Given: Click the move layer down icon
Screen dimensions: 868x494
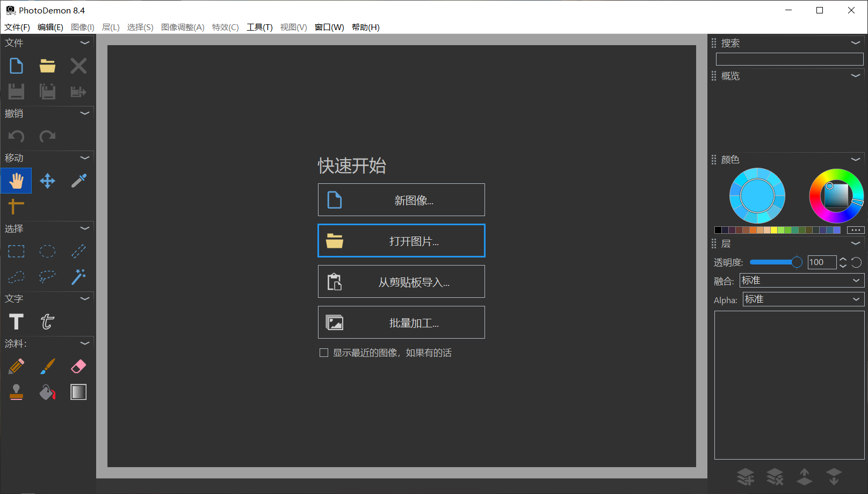Looking at the screenshot, I should pos(834,476).
